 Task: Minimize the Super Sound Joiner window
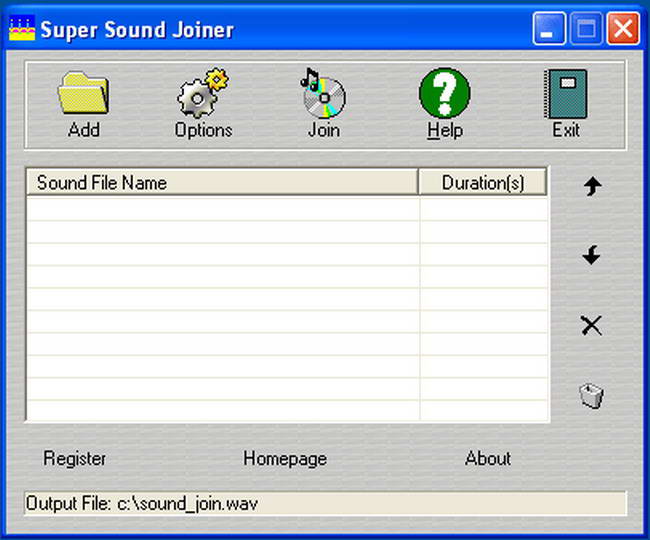pos(549,29)
